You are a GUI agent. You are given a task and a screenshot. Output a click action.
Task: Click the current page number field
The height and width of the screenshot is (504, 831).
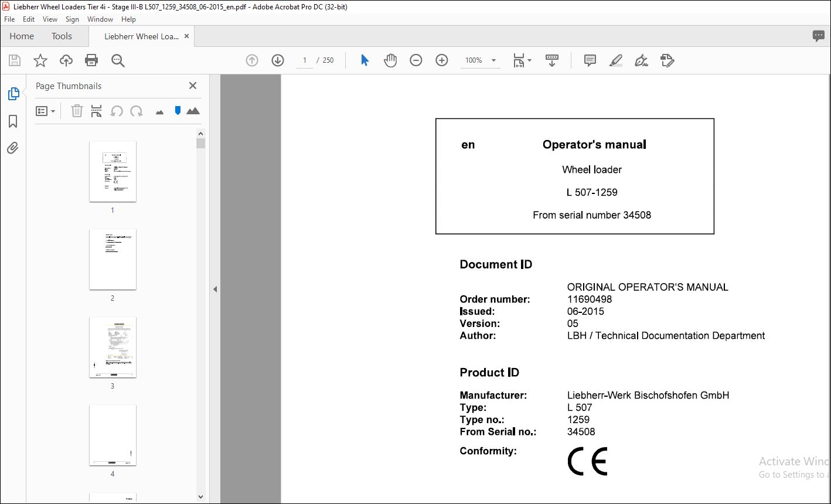[x=304, y=60]
